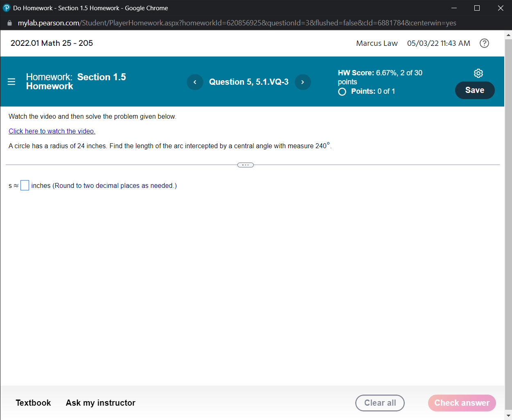The height and width of the screenshot is (420, 512).
Task: Select Ask my instructor
Action: (100, 403)
